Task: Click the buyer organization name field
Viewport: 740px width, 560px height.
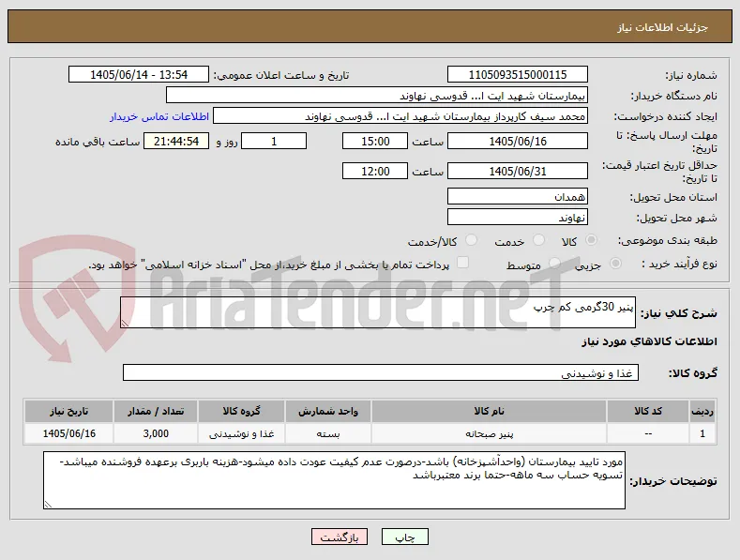Action: tap(377, 96)
